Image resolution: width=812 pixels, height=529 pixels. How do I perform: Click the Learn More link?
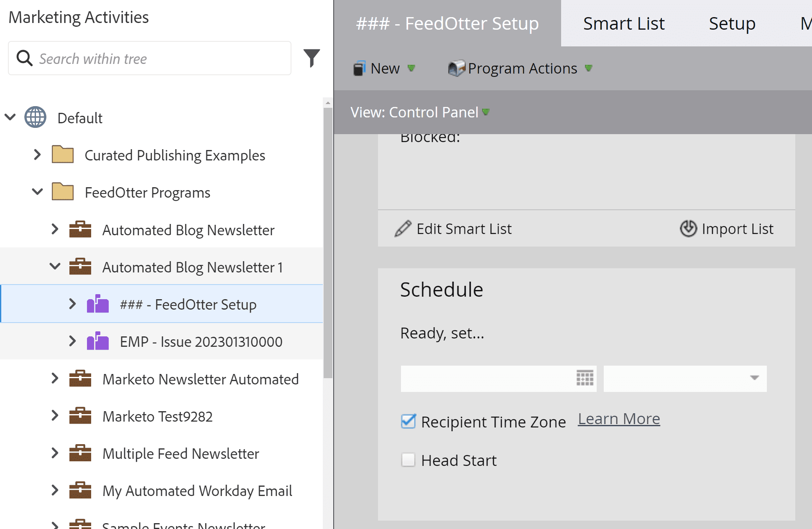pyautogui.click(x=619, y=418)
